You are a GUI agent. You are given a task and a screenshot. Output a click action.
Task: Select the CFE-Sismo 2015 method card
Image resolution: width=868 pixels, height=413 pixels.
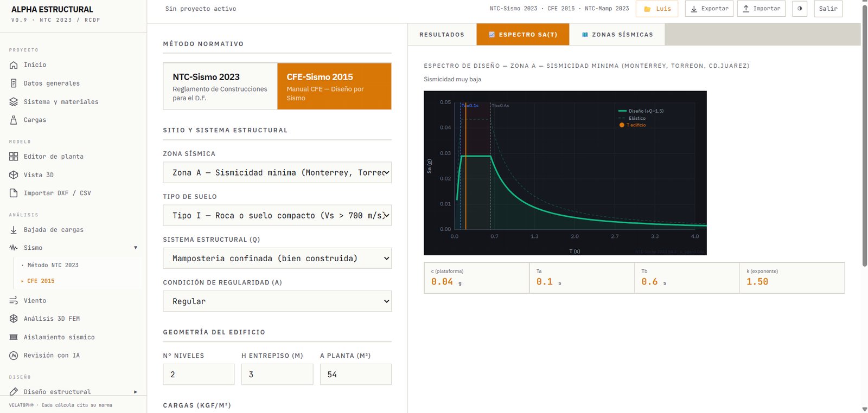334,86
